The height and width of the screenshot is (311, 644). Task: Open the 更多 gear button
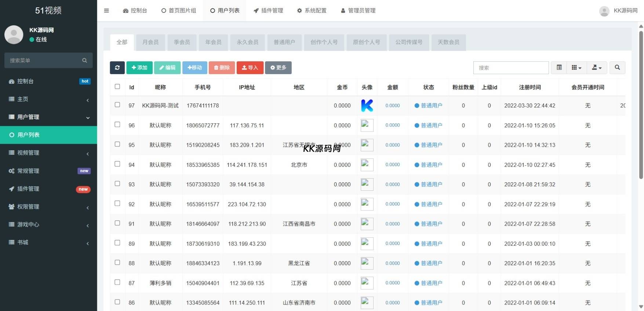pos(278,67)
